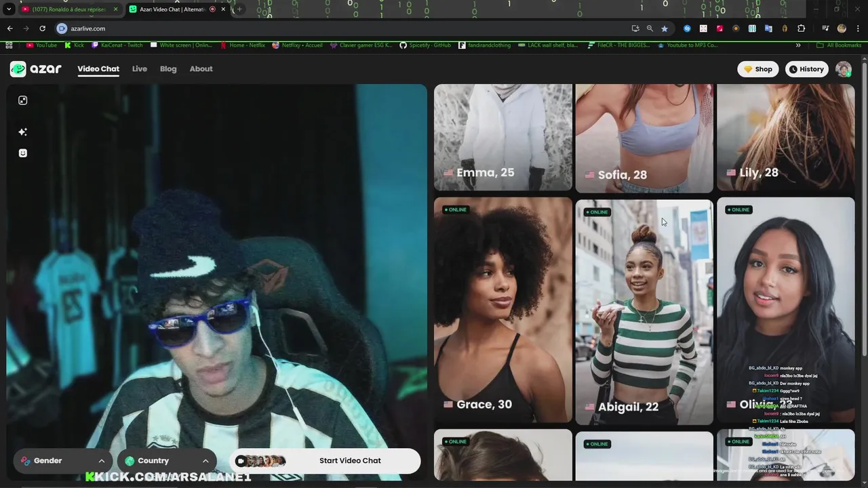868x488 pixels.
Task: Open the sparkle effects icon on the webcam
Action: click(22, 131)
